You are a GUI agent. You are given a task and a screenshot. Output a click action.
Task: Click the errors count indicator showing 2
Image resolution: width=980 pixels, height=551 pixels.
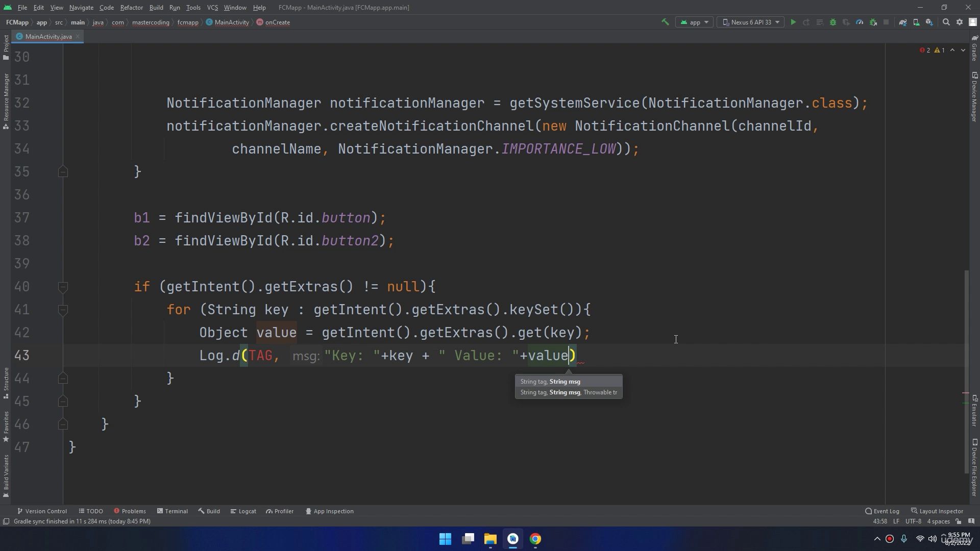pos(925,50)
